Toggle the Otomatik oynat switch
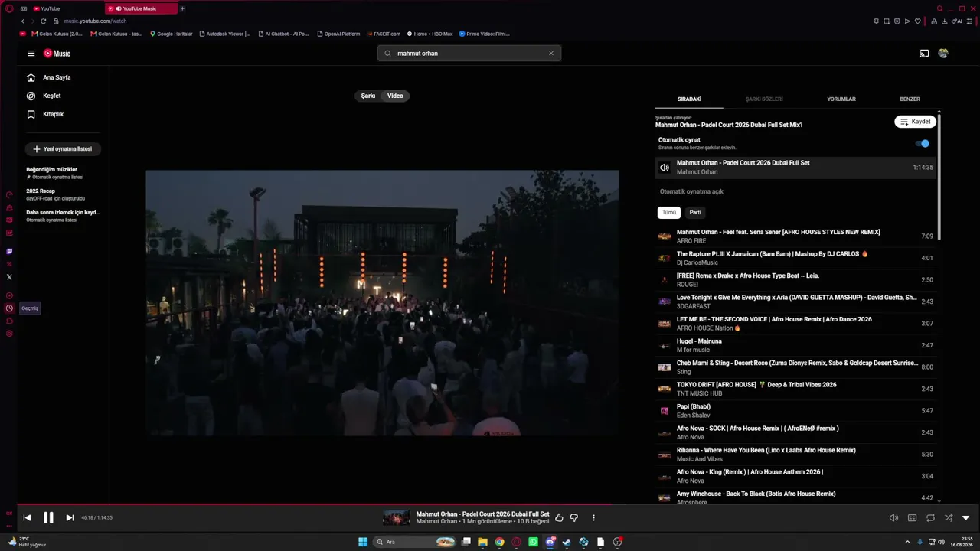Image resolution: width=980 pixels, height=551 pixels. click(923, 144)
